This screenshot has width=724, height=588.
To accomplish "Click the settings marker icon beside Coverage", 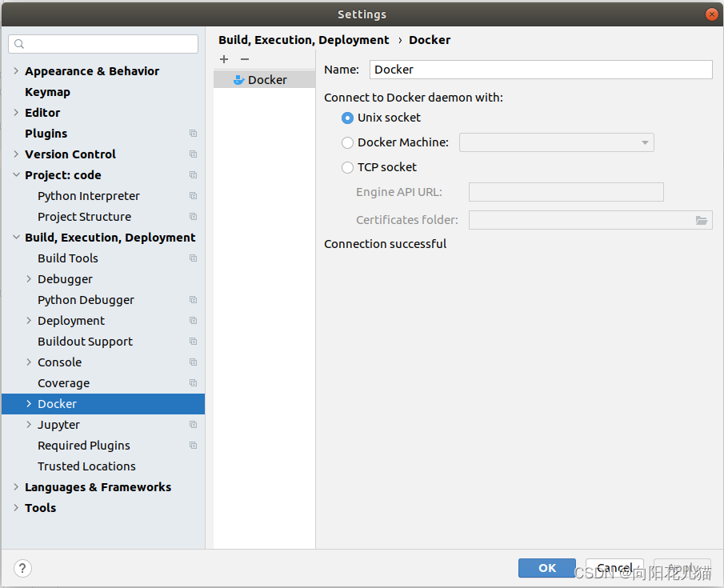I will (193, 383).
